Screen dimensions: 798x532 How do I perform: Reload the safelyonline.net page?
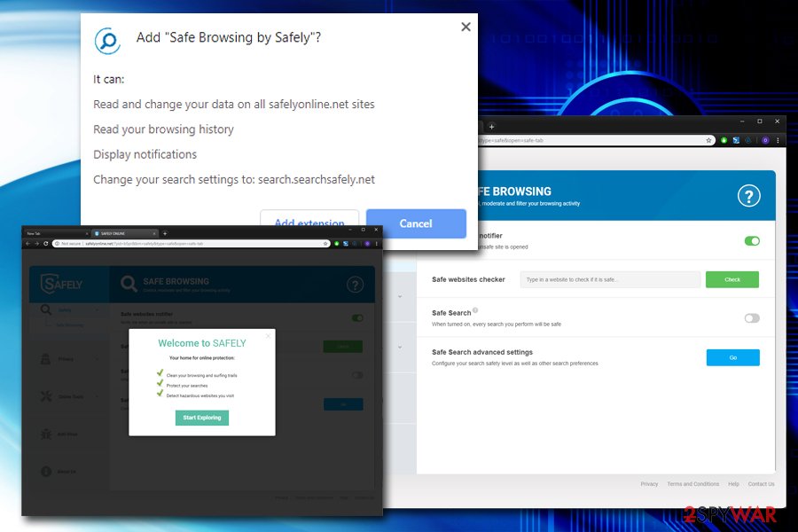pyautogui.click(x=46, y=244)
